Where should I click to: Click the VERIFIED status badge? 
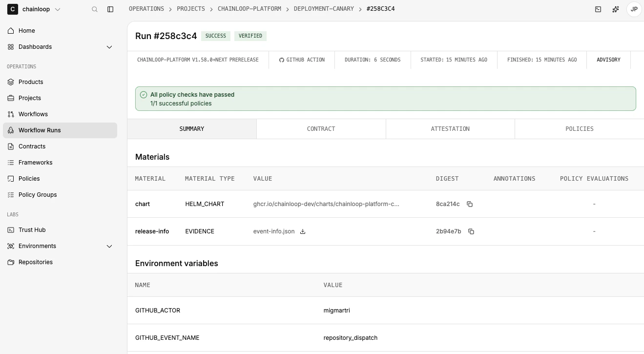(x=250, y=36)
